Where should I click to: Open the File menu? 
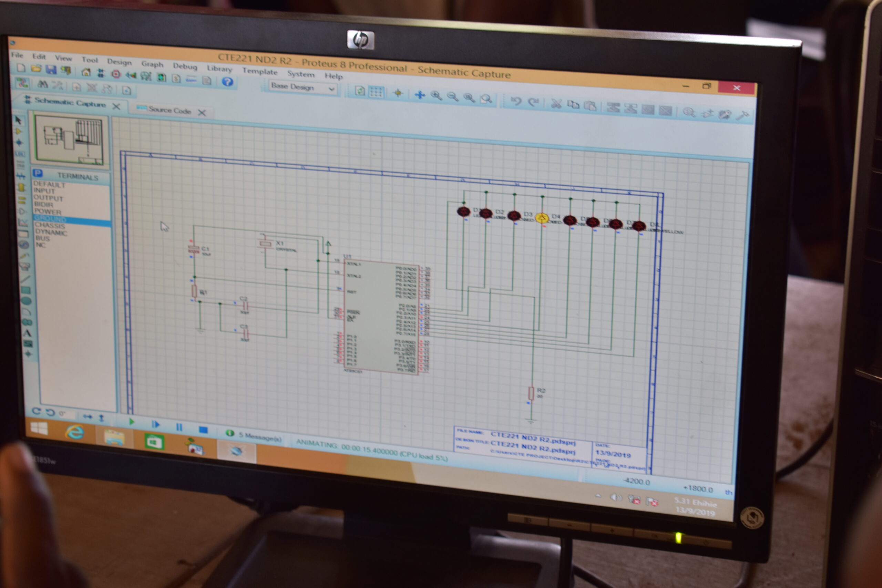[17, 55]
